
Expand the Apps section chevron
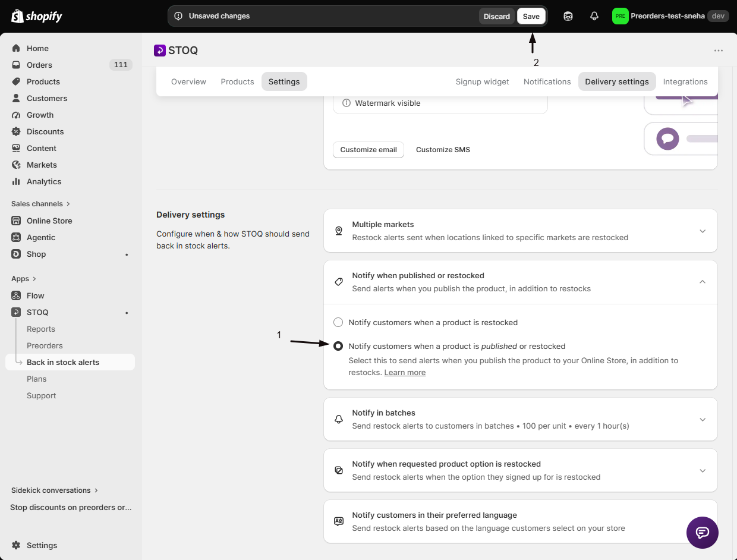(34, 279)
